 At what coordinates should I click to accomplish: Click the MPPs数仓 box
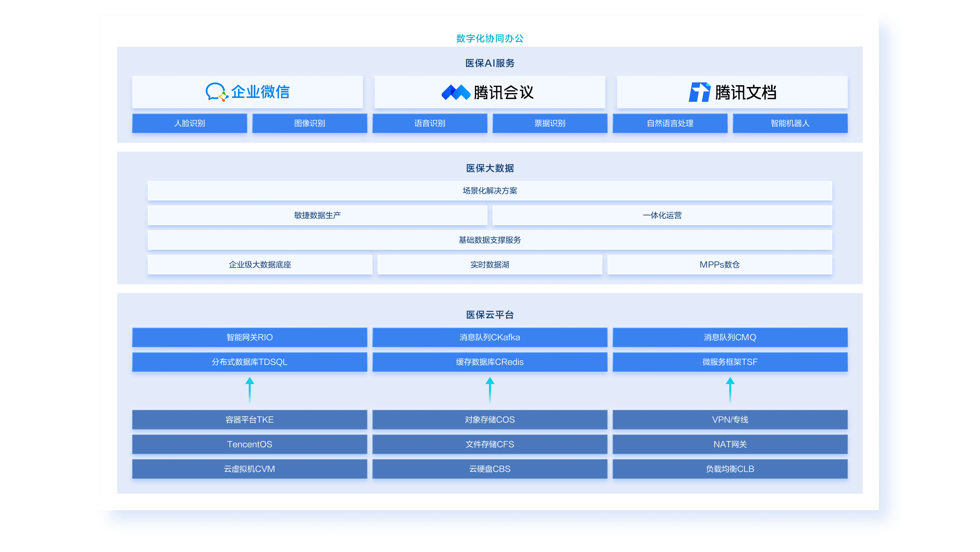pyautogui.click(x=719, y=265)
